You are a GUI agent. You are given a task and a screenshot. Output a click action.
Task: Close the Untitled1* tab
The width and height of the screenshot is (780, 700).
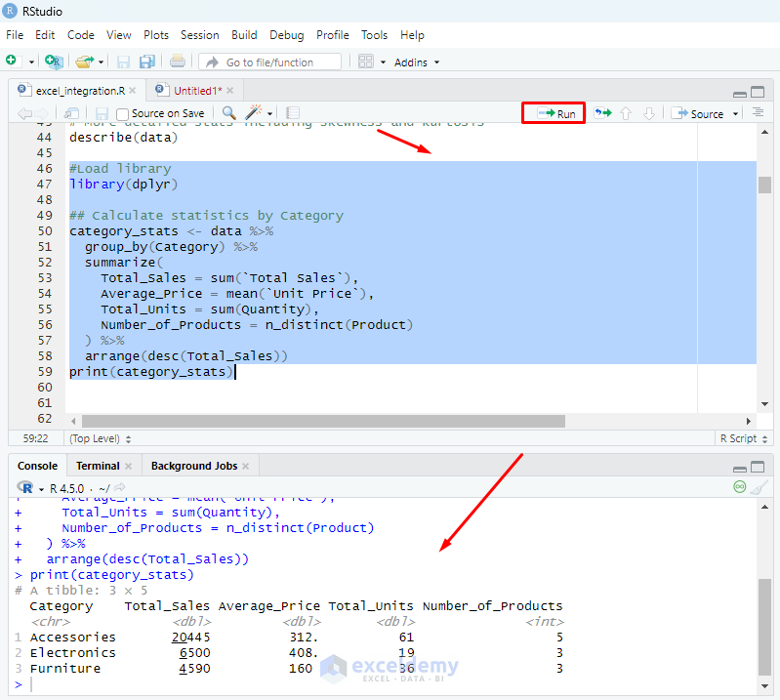click(229, 91)
